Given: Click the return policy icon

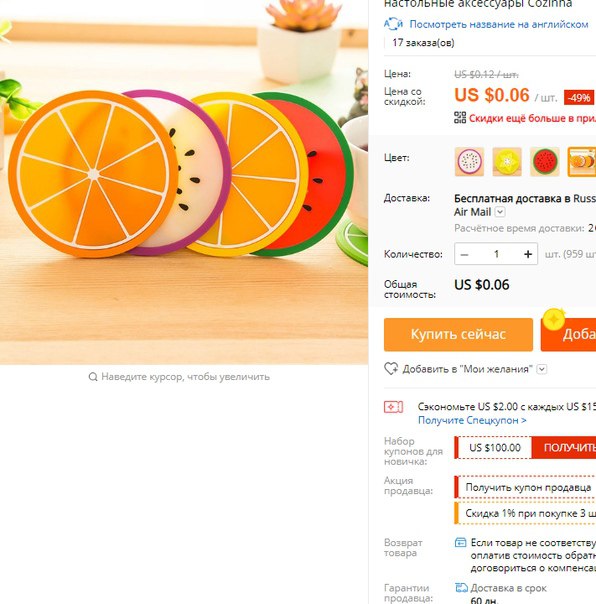Looking at the screenshot, I should [x=460, y=542].
